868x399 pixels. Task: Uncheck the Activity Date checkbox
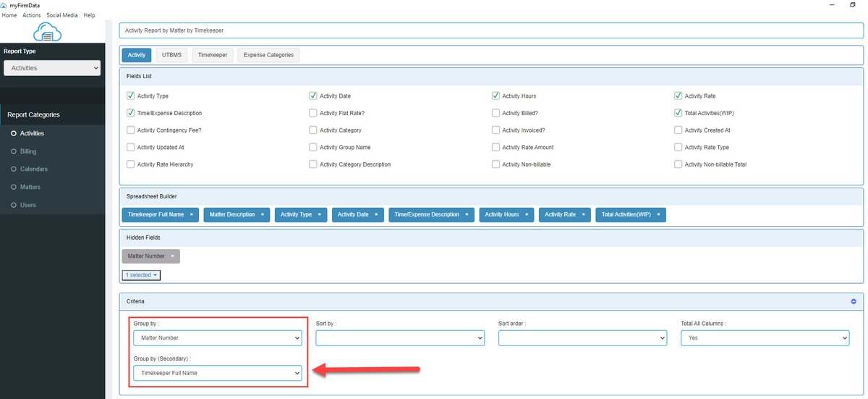[313, 96]
